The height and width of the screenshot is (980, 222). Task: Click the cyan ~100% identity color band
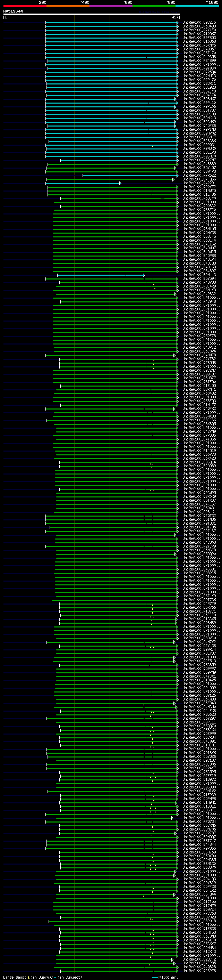click(197, 6)
